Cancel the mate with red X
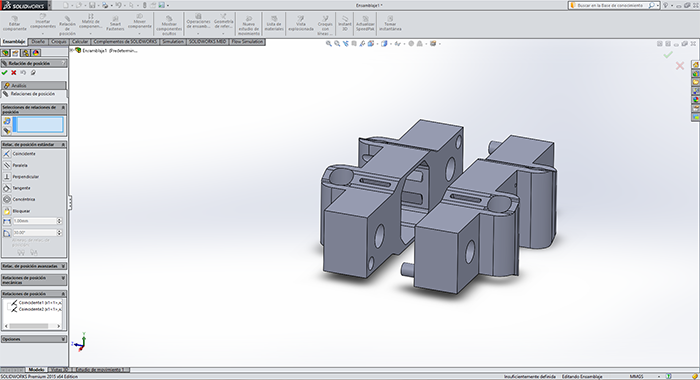700x380 pixels. click(14, 73)
